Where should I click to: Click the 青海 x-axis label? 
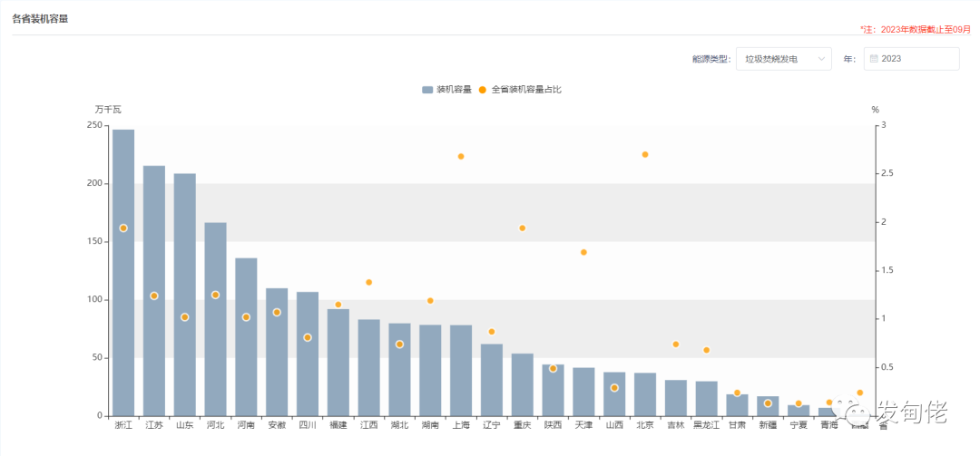click(828, 425)
